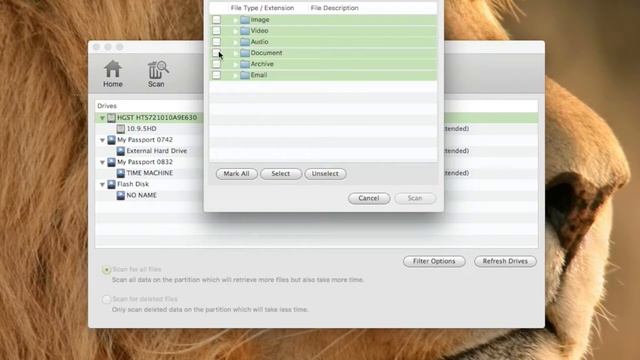Select the External Hard Drive volume name
The height and width of the screenshot is (360, 640).
(x=157, y=151)
